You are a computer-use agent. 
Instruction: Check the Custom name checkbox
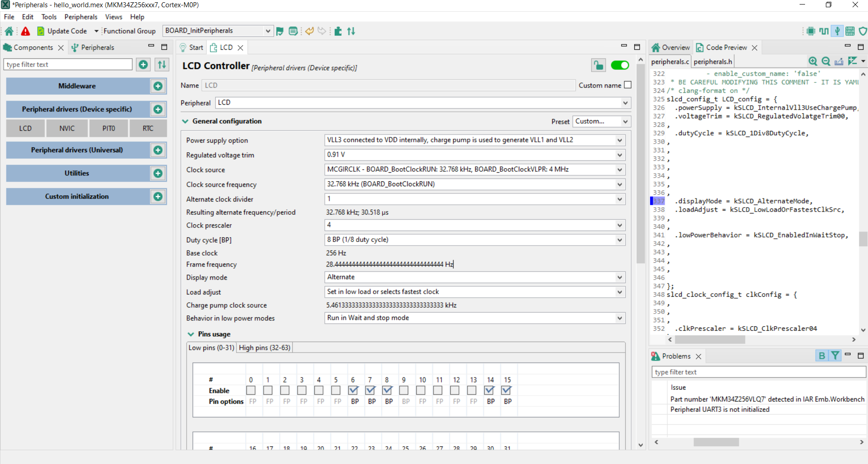pos(627,85)
